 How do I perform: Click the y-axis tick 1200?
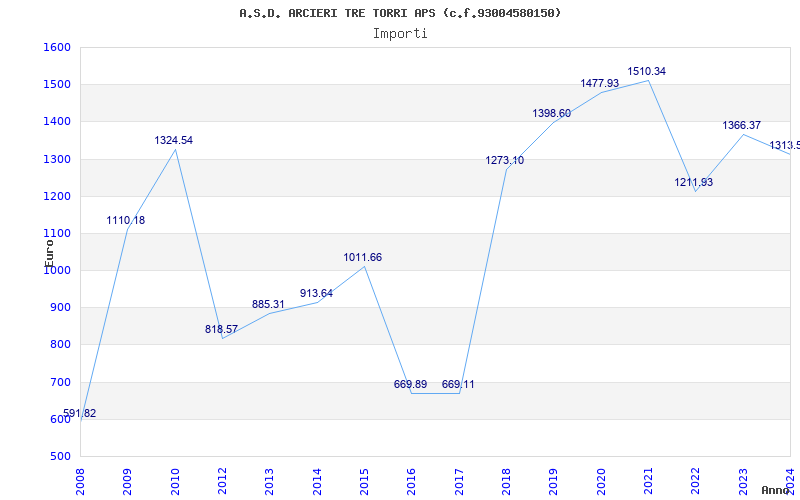[x=57, y=196]
